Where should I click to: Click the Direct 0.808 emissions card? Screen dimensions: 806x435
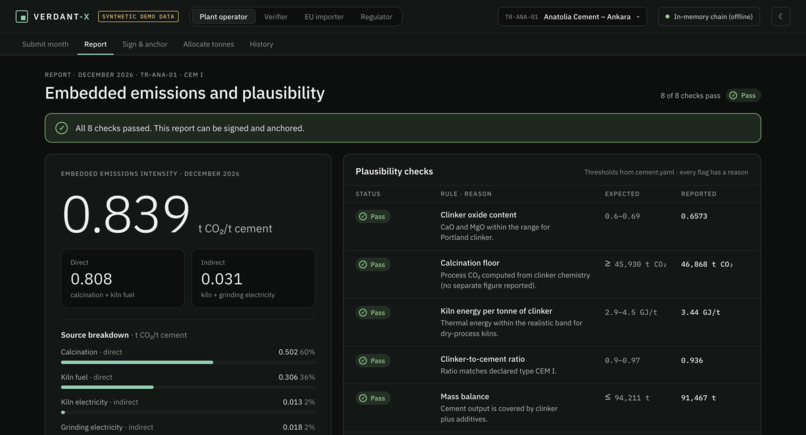[x=122, y=278]
